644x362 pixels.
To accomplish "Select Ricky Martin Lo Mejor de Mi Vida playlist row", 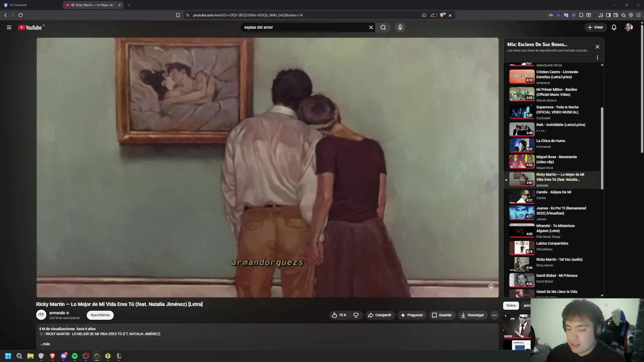I will click(552, 179).
